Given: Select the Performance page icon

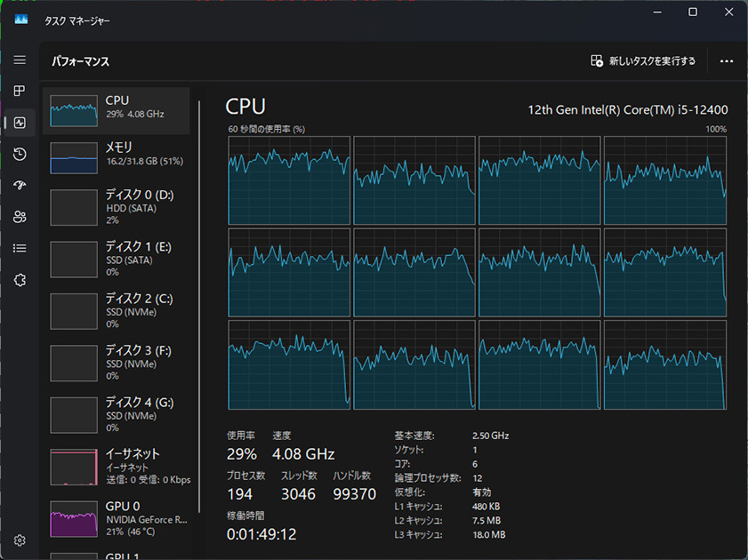Looking at the screenshot, I should 20,123.
